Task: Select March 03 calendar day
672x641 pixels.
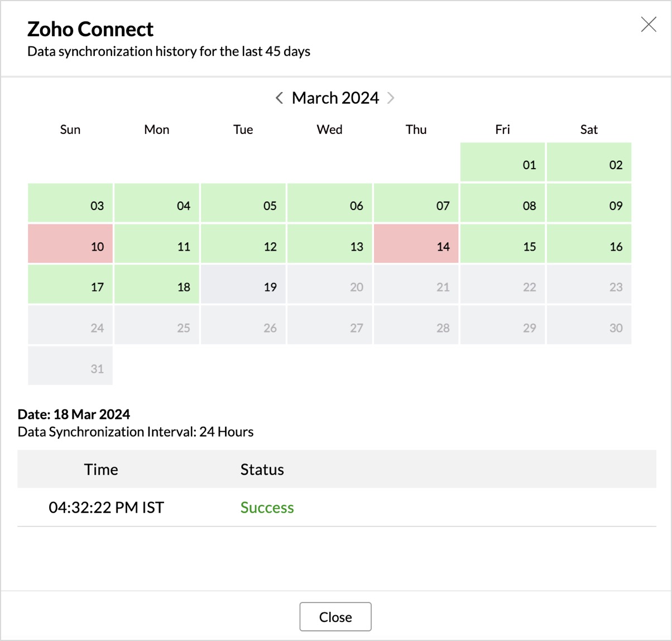Action: 71,203
